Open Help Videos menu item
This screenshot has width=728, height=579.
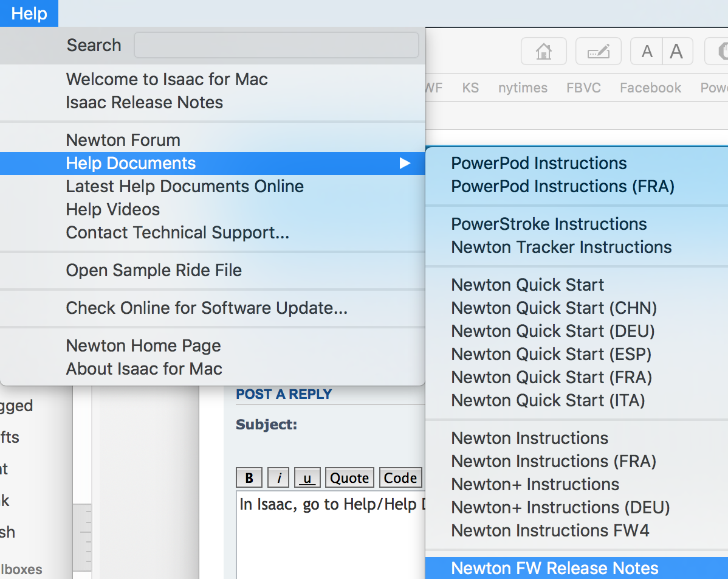click(213, 210)
